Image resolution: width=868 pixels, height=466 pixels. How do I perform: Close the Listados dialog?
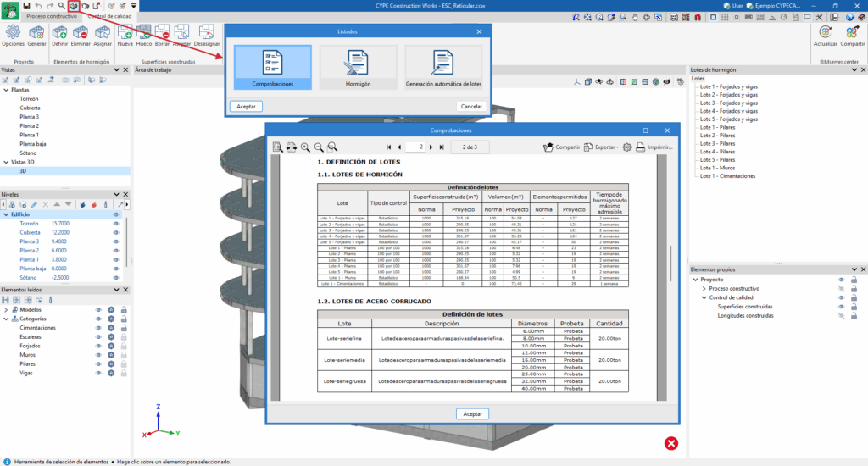click(479, 31)
